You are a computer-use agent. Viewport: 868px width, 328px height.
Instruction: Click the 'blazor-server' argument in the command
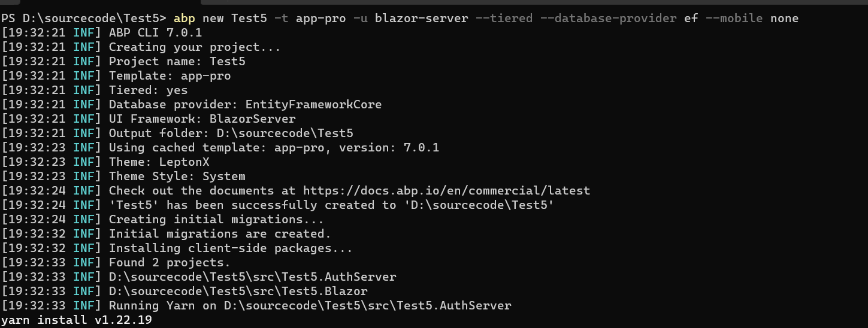(x=421, y=18)
